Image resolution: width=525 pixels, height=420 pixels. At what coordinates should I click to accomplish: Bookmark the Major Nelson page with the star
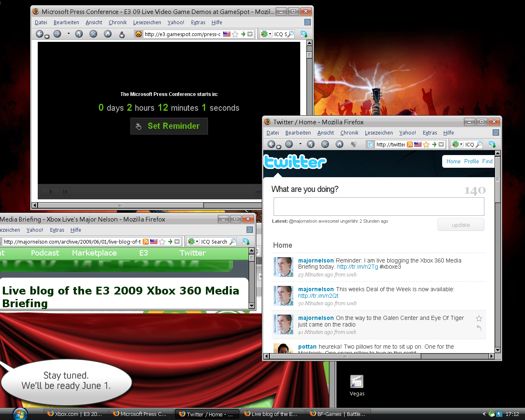[162, 242]
